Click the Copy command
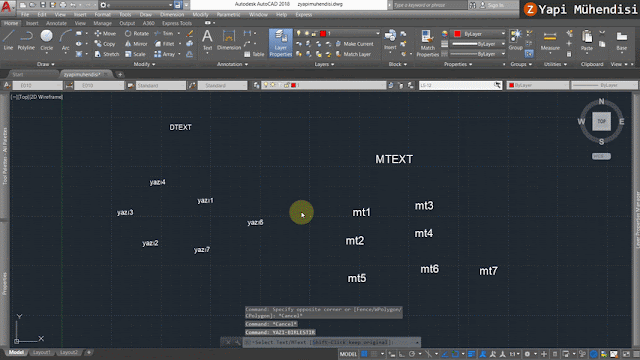The height and width of the screenshot is (360, 640). coord(105,44)
